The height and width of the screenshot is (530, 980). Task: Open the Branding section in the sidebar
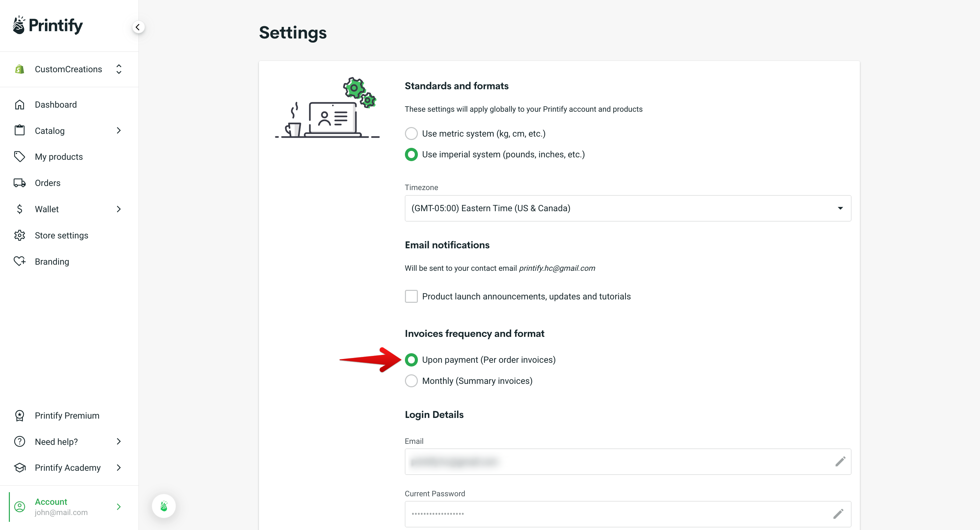pos(52,261)
